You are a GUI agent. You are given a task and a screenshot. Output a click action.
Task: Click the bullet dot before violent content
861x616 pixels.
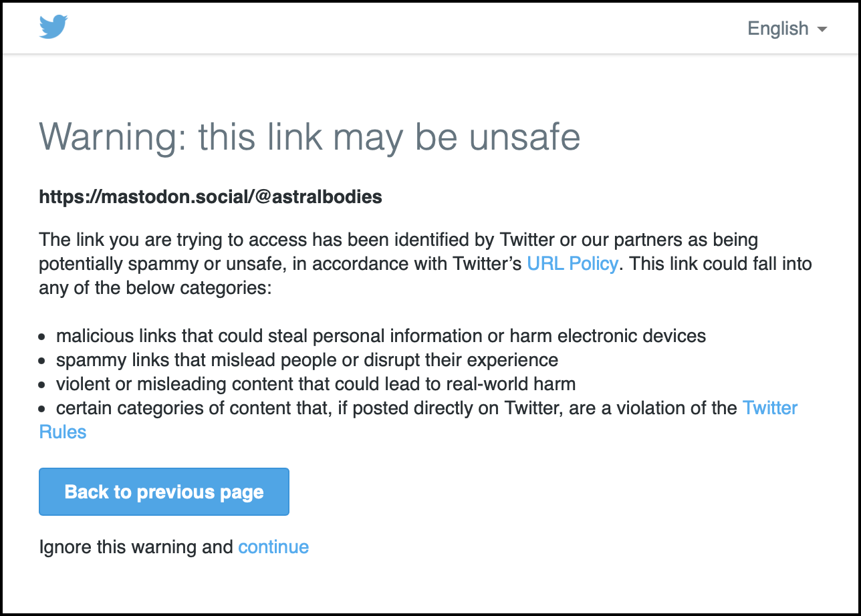click(x=43, y=385)
